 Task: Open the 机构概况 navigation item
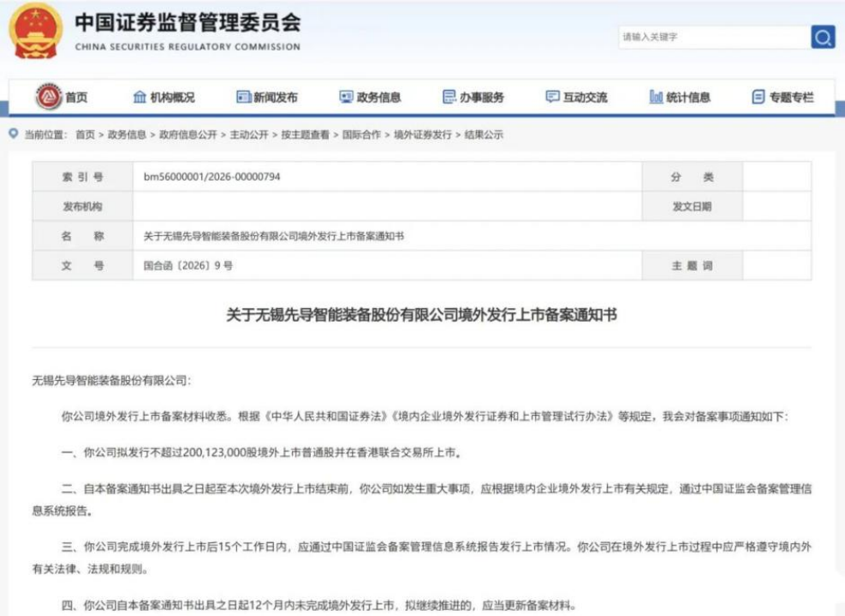click(x=172, y=98)
